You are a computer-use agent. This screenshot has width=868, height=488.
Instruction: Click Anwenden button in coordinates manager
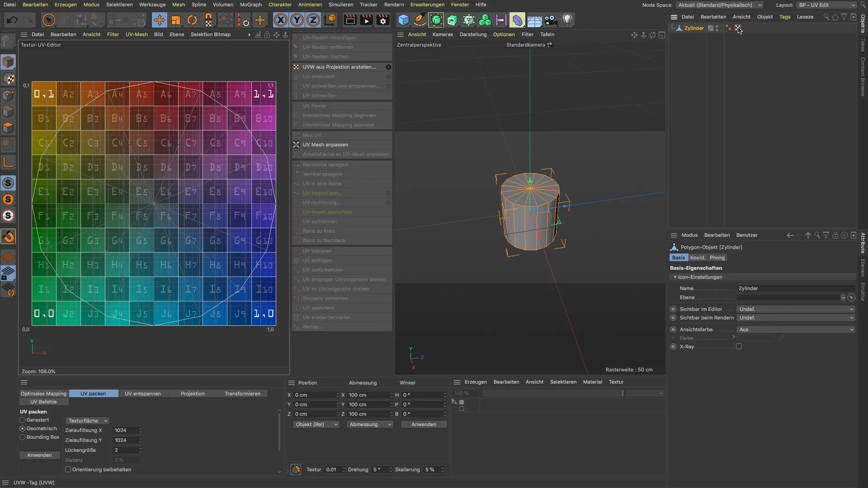tap(424, 424)
